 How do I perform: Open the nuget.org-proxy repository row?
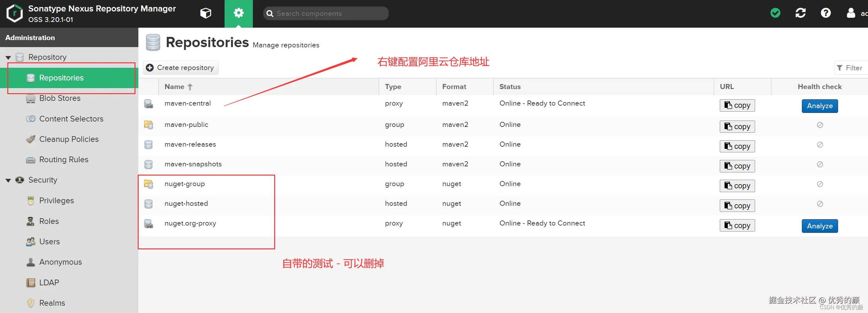[x=503, y=226]
